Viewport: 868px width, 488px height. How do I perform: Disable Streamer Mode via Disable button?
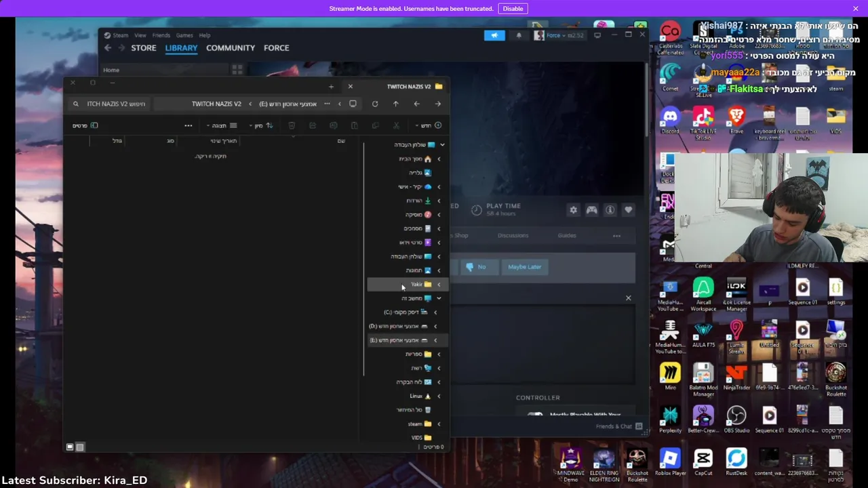click(x=513, y=8)
